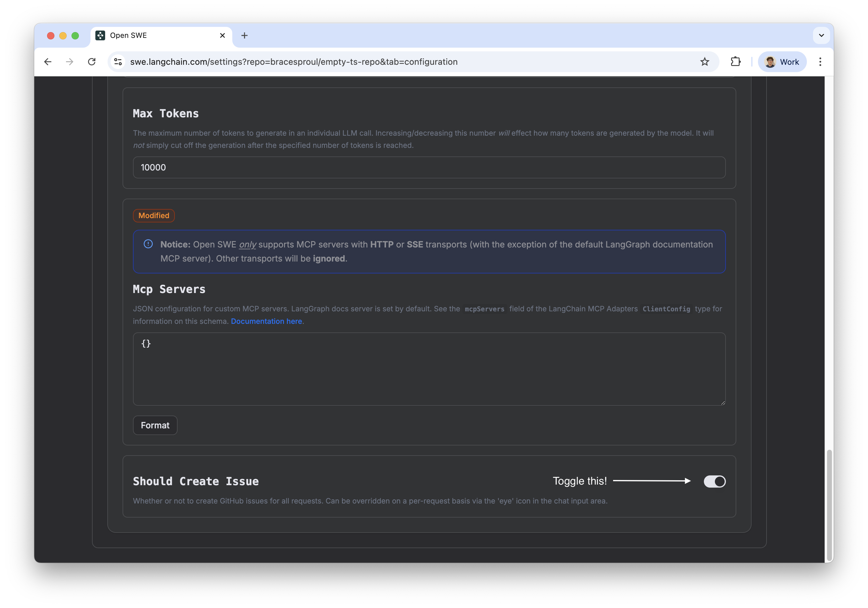Image resolution: width=868 pixels, height=608 pixels.
Task: Click the Modified badge
Action: (153, 215)
